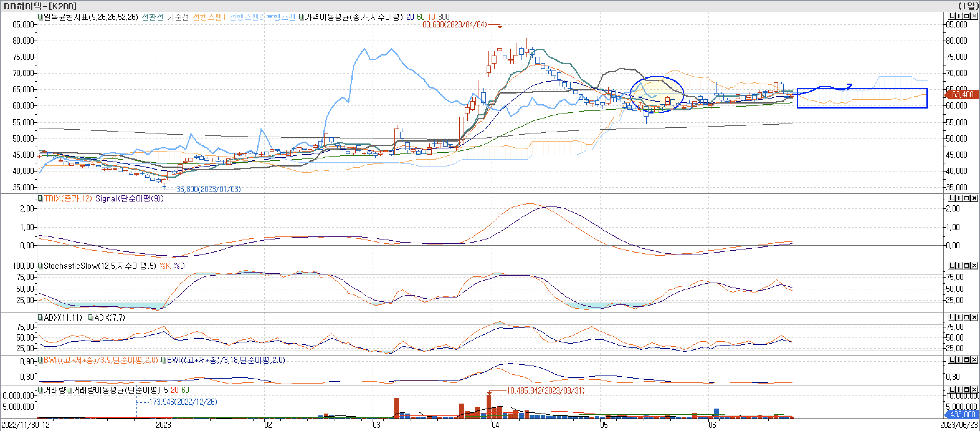This screenshot has width=980, height=431.
Task: Click the vertical bar icon on the TRIX panel
Action: tap(959, 198)
